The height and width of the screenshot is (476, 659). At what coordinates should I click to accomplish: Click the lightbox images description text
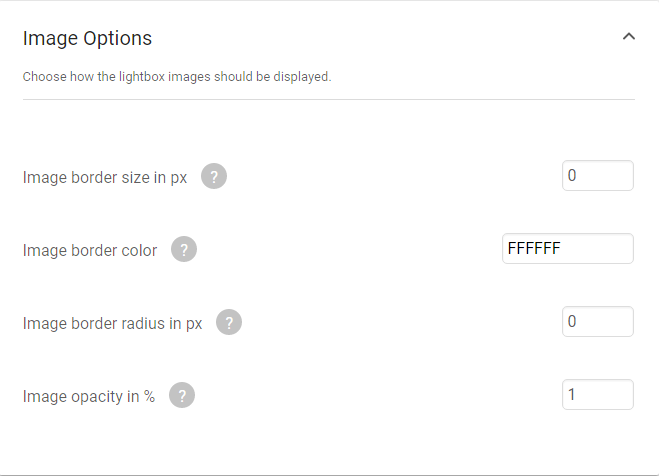177,77
